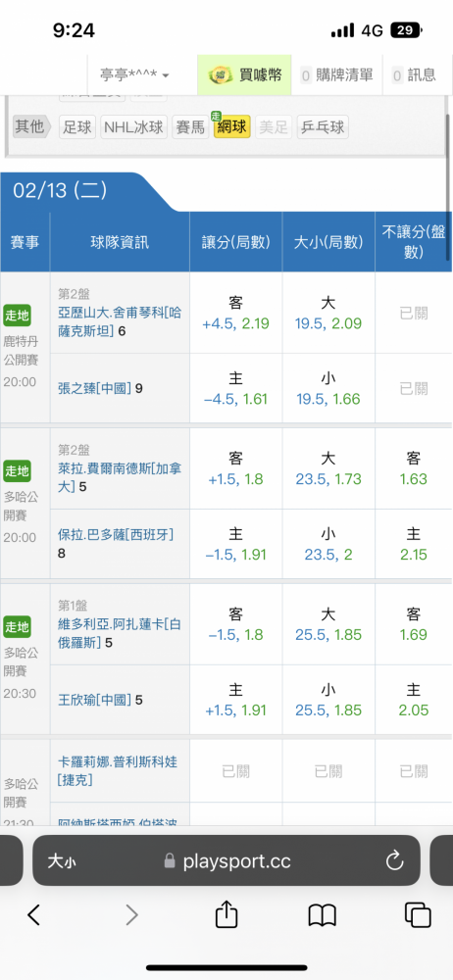Select the 賽馬 sport tab
The image size is (453, 980).
pos(190,127)
